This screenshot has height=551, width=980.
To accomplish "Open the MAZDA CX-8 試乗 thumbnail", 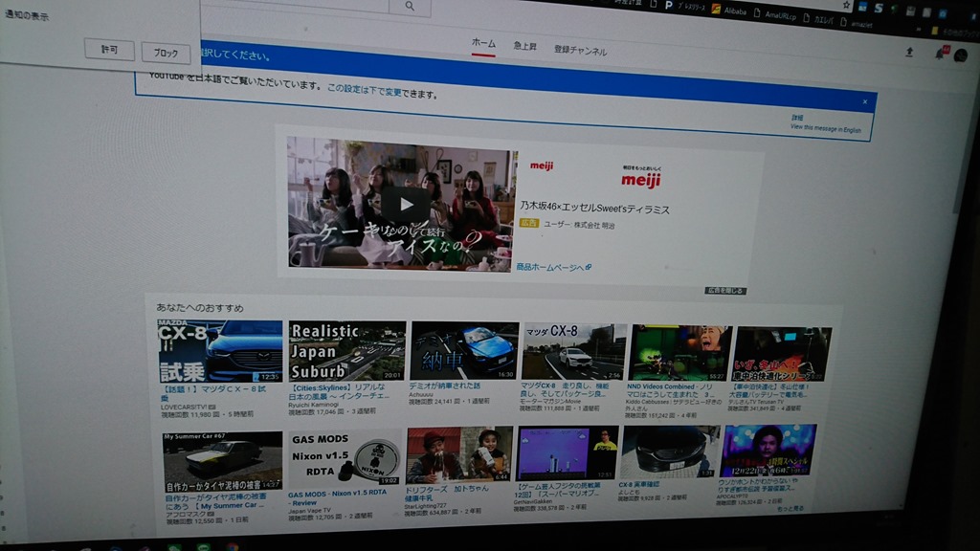I will (219, 351).
